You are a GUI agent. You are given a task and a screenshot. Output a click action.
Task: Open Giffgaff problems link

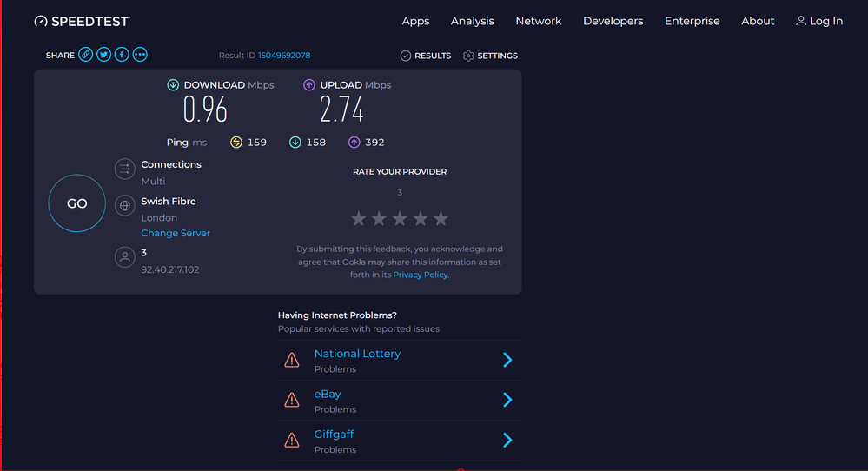tap(334, 435)
